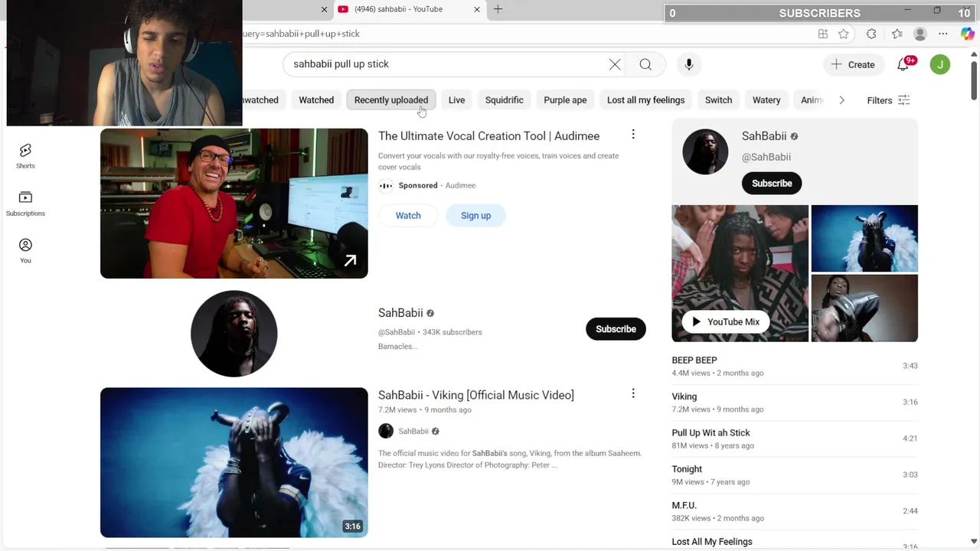The height and width of the screenshot is (551, 980).
Task: Open the Viking official music video title
Action: point(475,395)
